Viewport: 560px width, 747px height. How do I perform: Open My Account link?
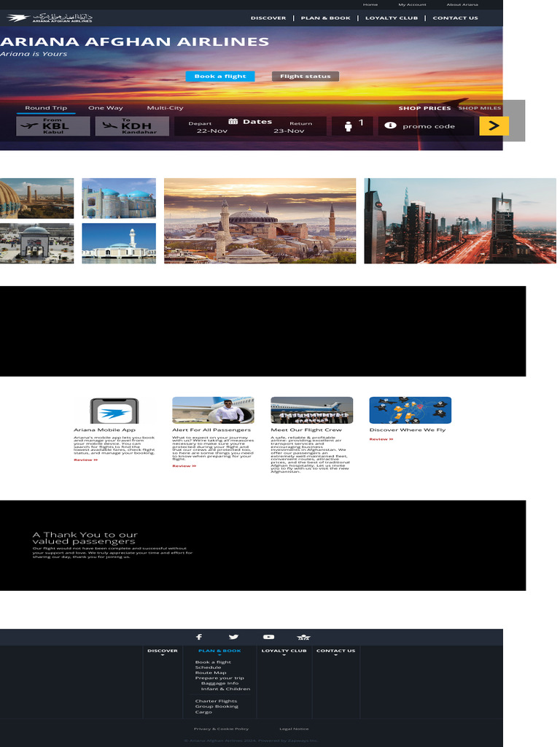pyautogui.click(x=413, y=5)
